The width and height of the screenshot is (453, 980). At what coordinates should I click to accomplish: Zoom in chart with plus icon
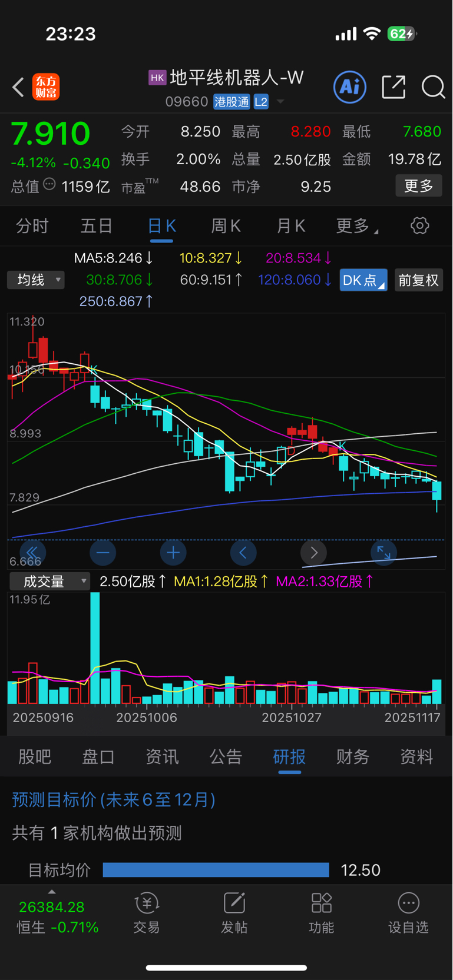click(173, 553)
